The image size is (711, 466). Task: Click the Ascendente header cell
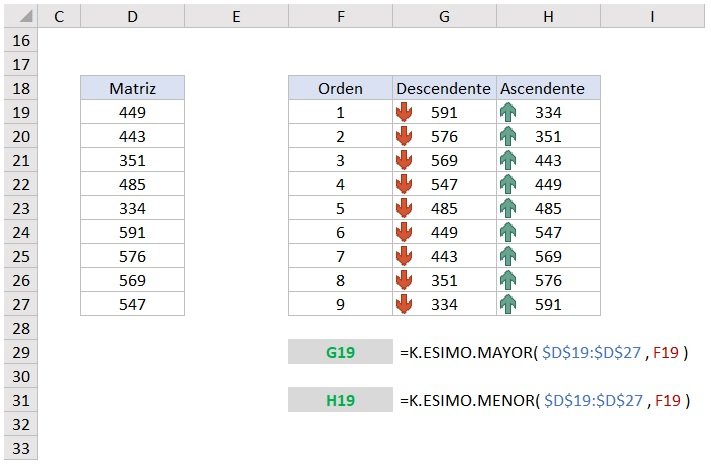pos(548,88)
